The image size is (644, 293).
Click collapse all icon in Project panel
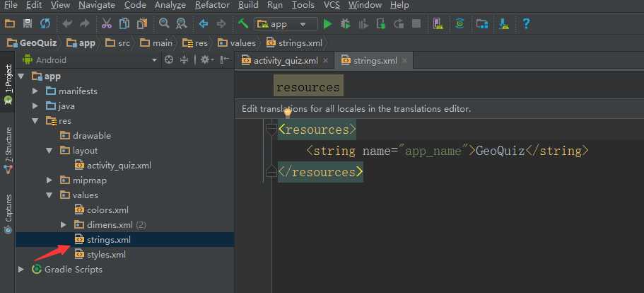[184, 60]
